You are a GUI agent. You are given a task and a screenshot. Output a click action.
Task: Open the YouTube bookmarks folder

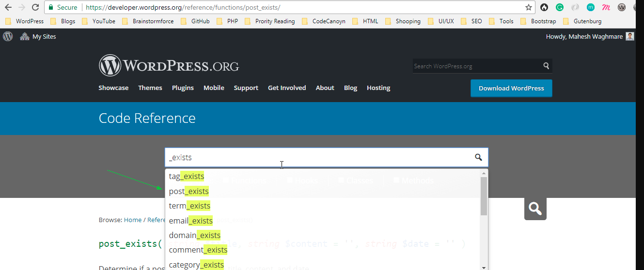[99, 21]
